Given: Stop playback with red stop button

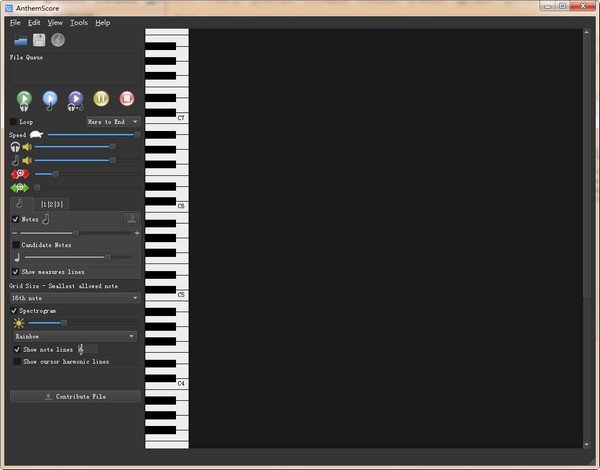Looking at the screenshot, I should click(127, 99).
